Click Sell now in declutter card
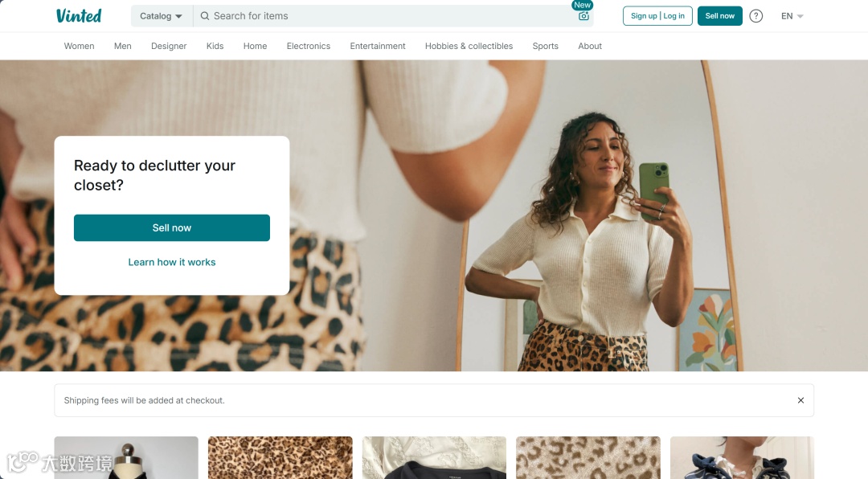 [x=172, y=227]
